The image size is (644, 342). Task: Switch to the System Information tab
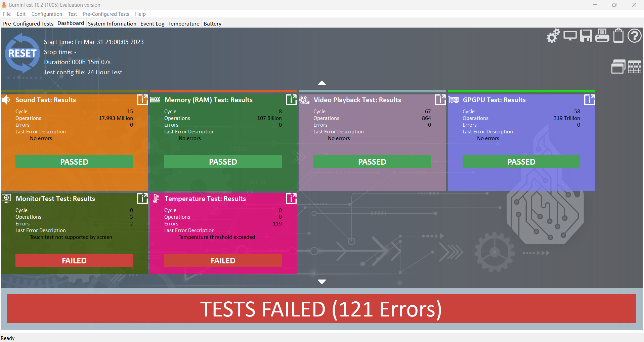pos(112,24)
